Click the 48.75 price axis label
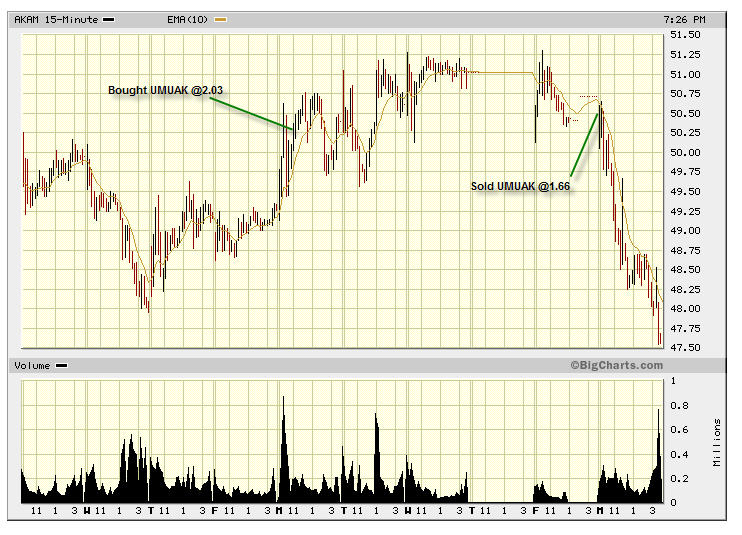Viewport: 742px width, 535px height. pyautogui.click(x=685, y=251)
